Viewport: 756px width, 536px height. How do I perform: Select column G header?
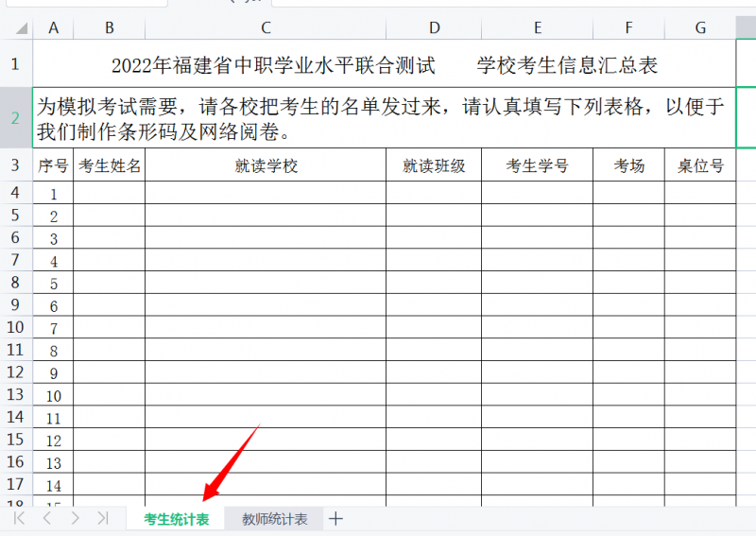700,28
